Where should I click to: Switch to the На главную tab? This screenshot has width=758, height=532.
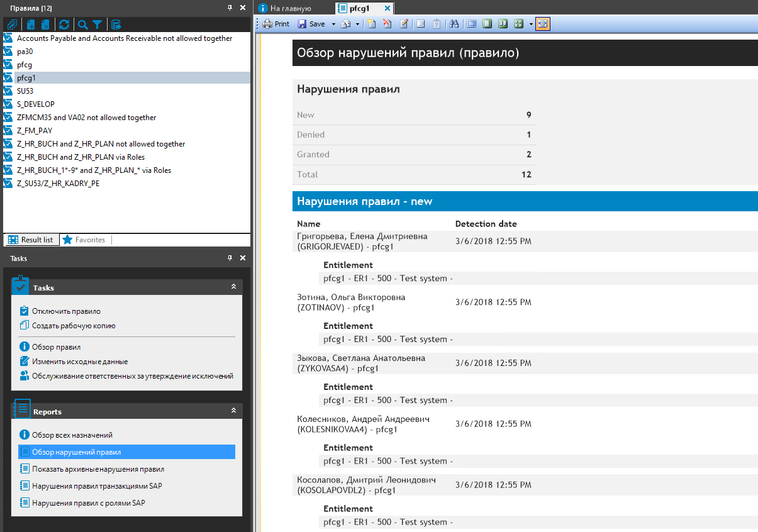click(x=285, y=8)
